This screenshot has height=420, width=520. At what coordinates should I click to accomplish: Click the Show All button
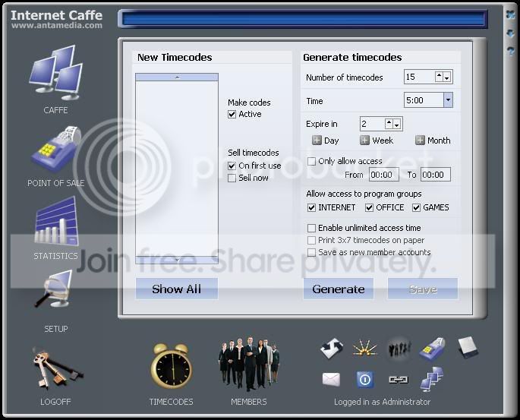(177, 289)
